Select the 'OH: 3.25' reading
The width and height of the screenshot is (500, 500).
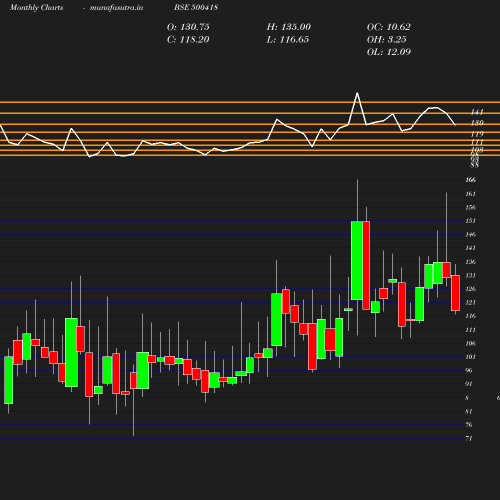(x=387, y=40)
